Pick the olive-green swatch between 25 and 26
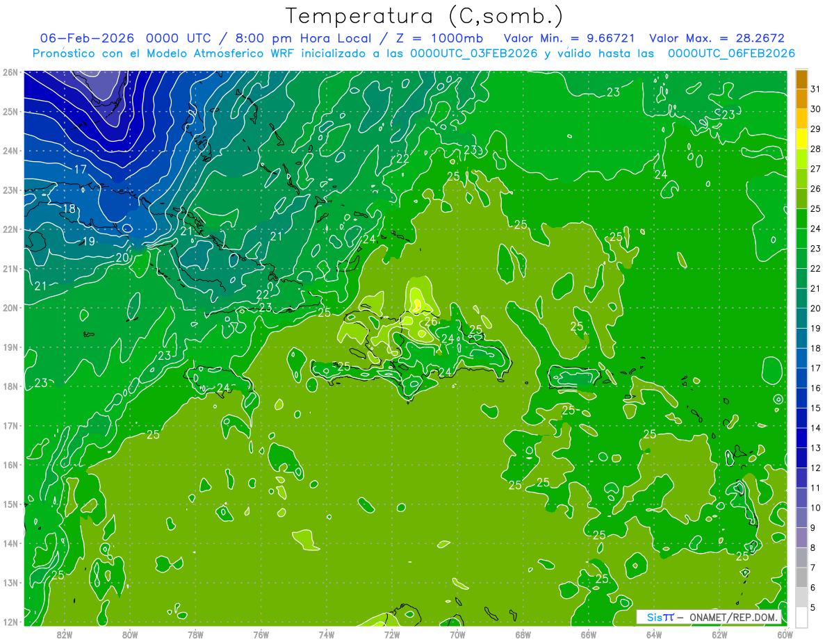 click(x=801, y=199)
